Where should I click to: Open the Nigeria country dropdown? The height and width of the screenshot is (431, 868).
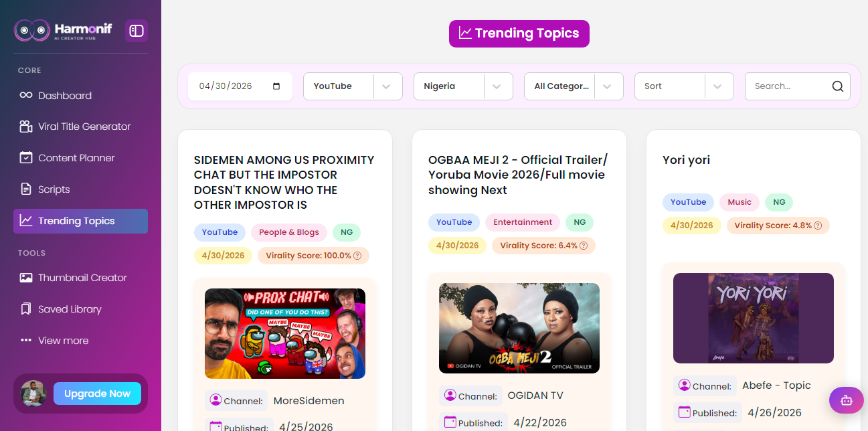463,86
